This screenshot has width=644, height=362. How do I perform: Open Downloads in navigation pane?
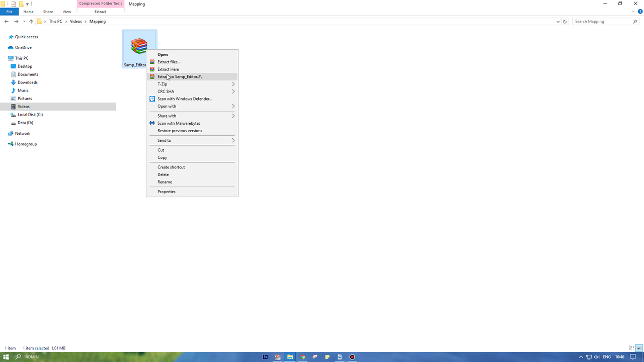coord(28,82)
